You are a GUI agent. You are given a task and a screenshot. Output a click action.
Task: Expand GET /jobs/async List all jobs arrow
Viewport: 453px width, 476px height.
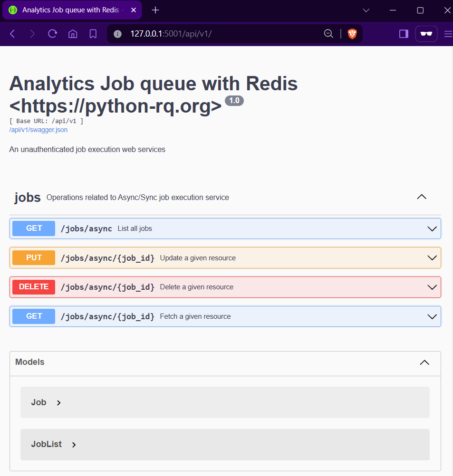pos(432,228)
